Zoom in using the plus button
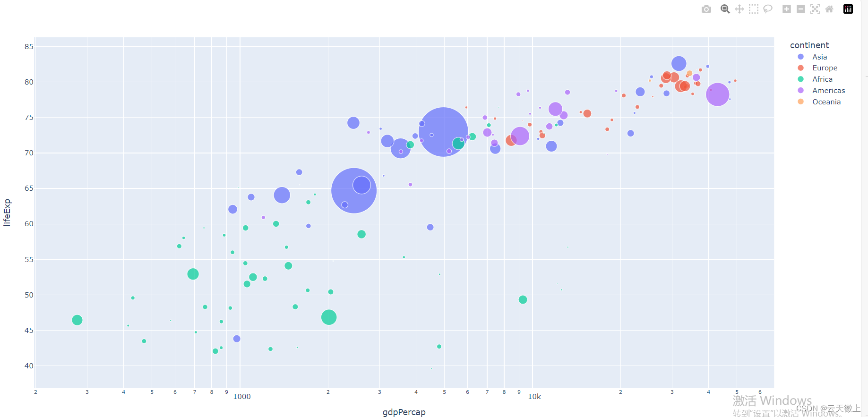Screen dimensions: 868x417 tap(787, 9)
